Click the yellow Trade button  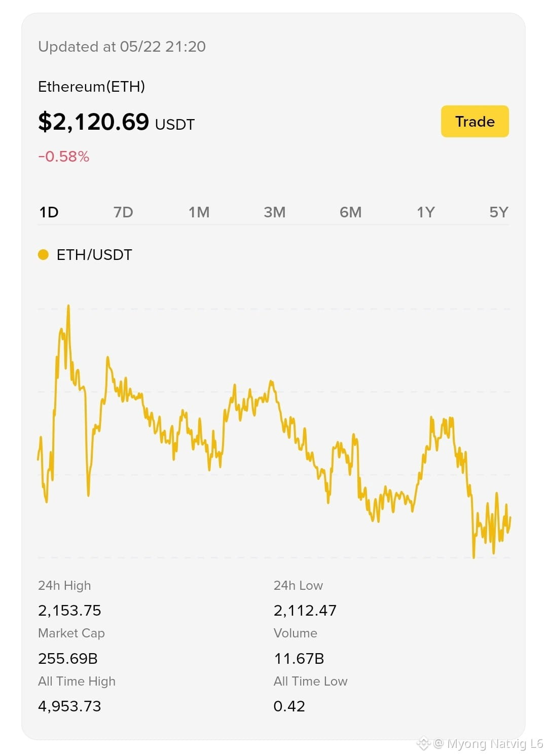point(475,121)
